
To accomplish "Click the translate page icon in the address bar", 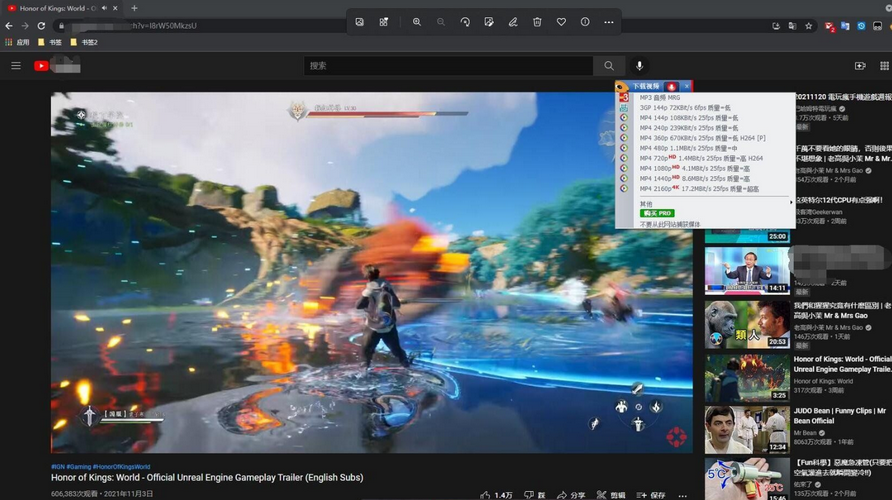I will point(792,26).
